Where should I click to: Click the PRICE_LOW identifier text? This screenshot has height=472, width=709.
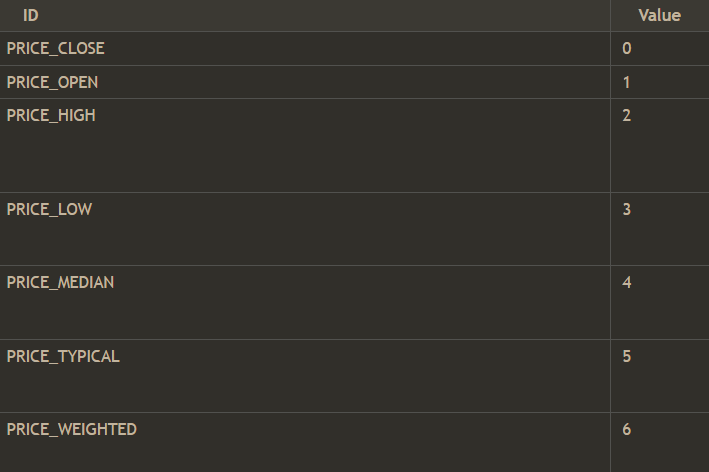click(49, 209)
